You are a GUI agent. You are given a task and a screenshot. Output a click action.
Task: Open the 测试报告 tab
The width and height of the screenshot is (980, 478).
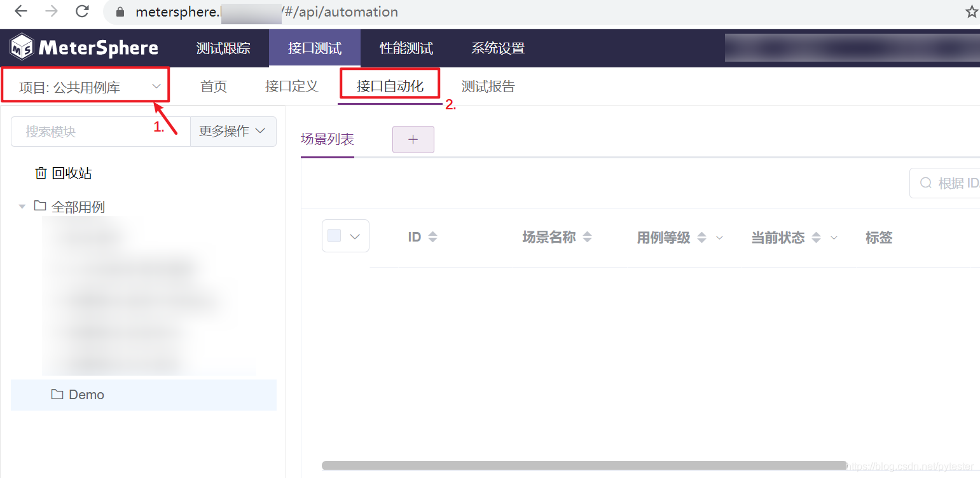click(488, 86)
